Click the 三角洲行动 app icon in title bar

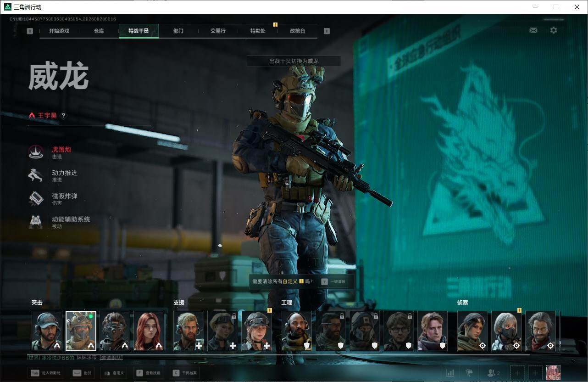tap(8, 7)
